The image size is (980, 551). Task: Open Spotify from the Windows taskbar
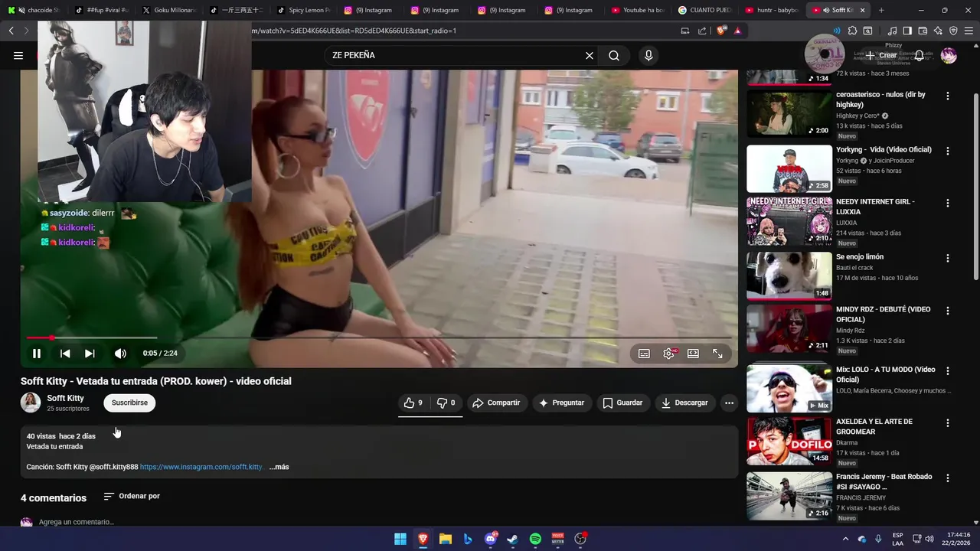tap(535, 539)
